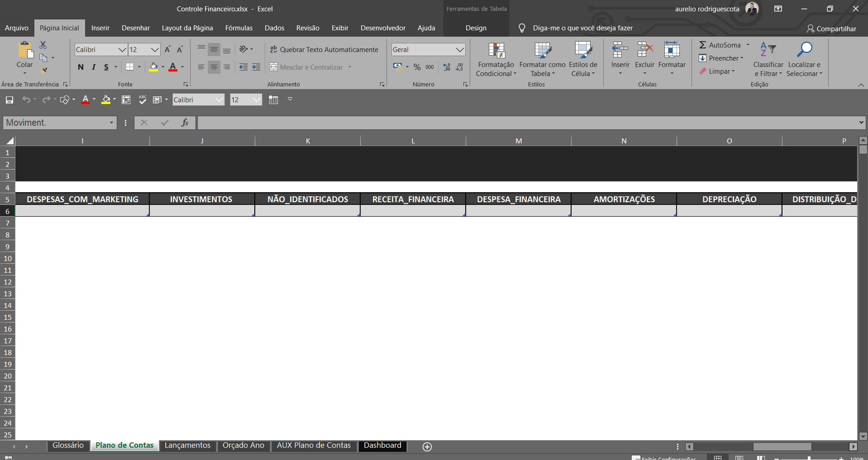Open the Dashboard sheet tab
Image resolution: width=868 pixels, height=460 pixels.
click(382, 446)
